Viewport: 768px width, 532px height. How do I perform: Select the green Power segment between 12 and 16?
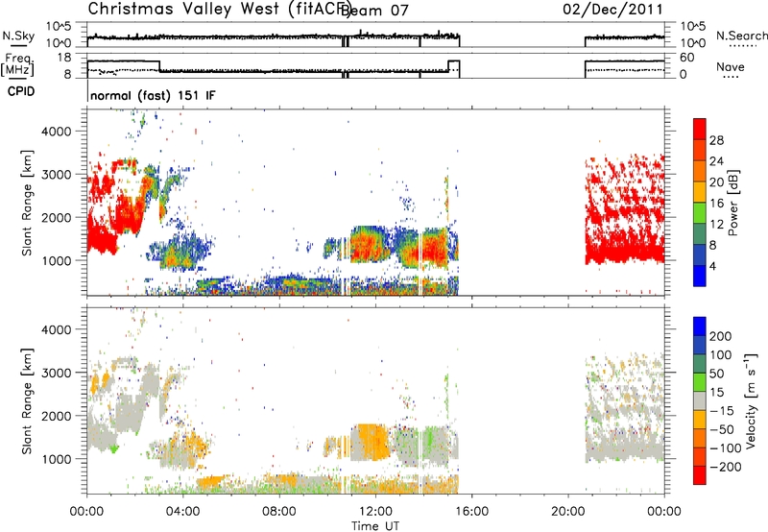700,212
